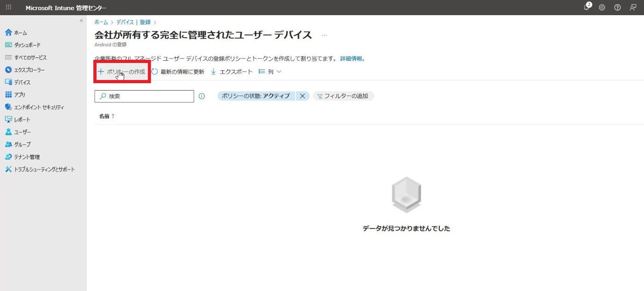This screenshot has height=291, width=644.
Task: Click the テナント管理 icon
Action: (x=8, y=157)
